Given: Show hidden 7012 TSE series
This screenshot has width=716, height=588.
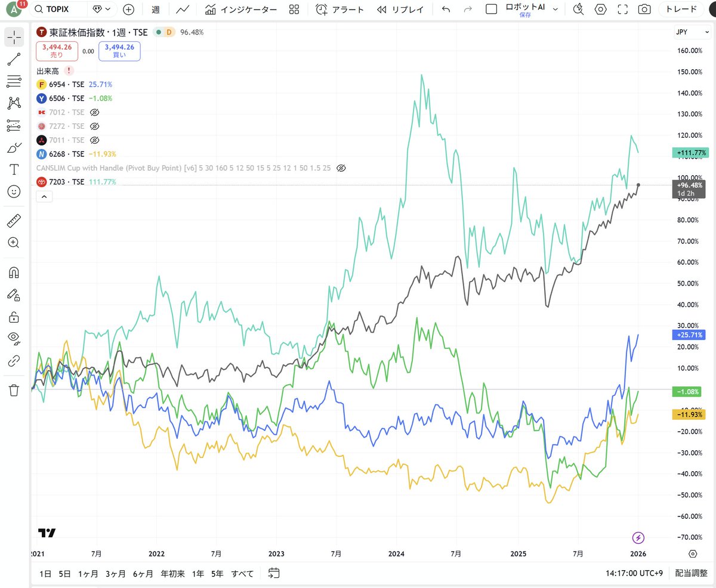Looking at the screenshot, I should [94, 112].
